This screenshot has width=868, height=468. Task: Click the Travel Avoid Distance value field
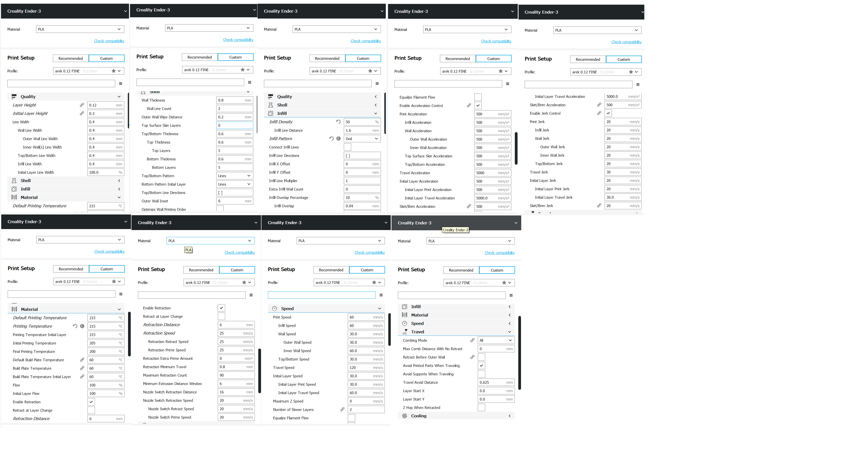point(496,383)
